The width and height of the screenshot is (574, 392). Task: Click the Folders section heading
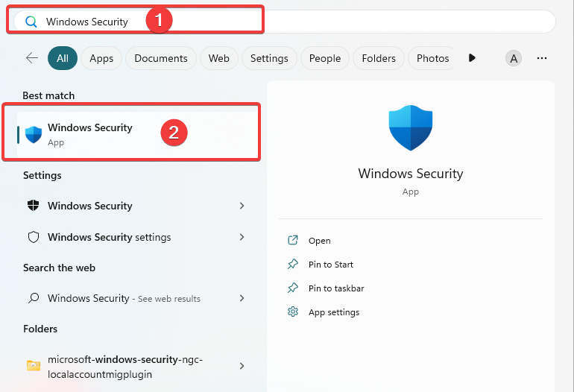pos(40,329)
